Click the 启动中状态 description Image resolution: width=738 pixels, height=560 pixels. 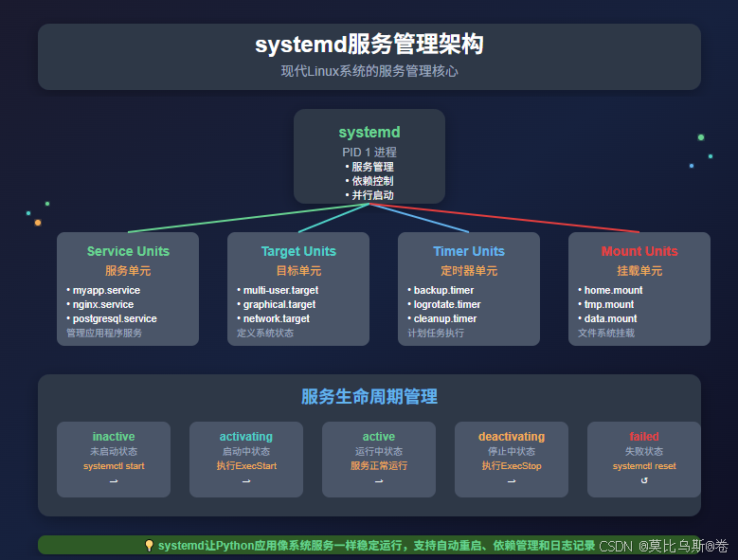click(246, 451)
